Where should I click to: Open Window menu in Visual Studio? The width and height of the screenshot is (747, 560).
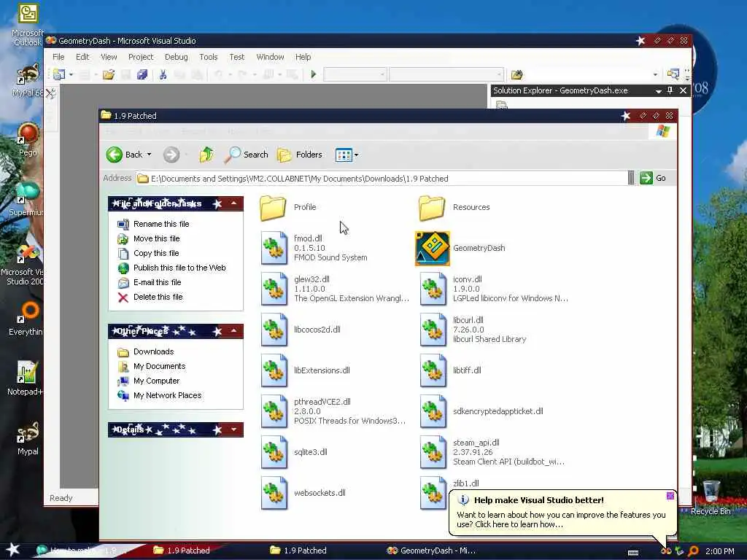270,57
